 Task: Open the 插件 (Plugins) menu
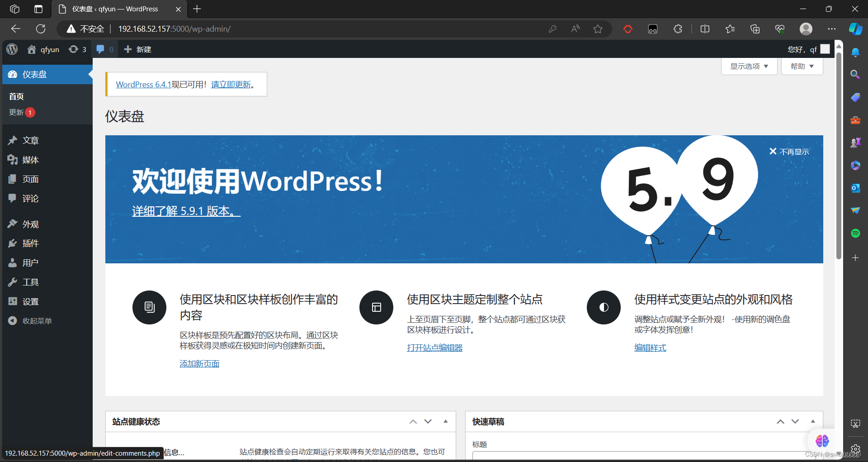[30, 243]
